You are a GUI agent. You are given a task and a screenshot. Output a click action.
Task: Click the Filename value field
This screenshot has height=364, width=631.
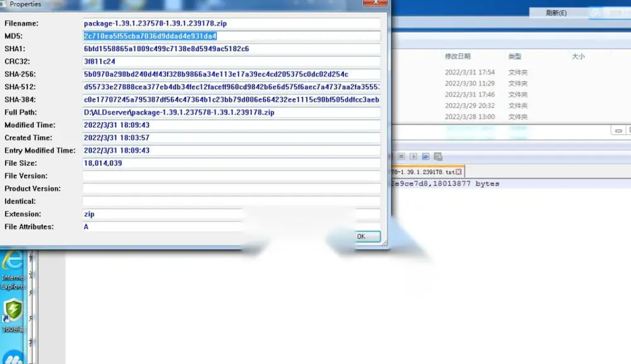point(232,23)
